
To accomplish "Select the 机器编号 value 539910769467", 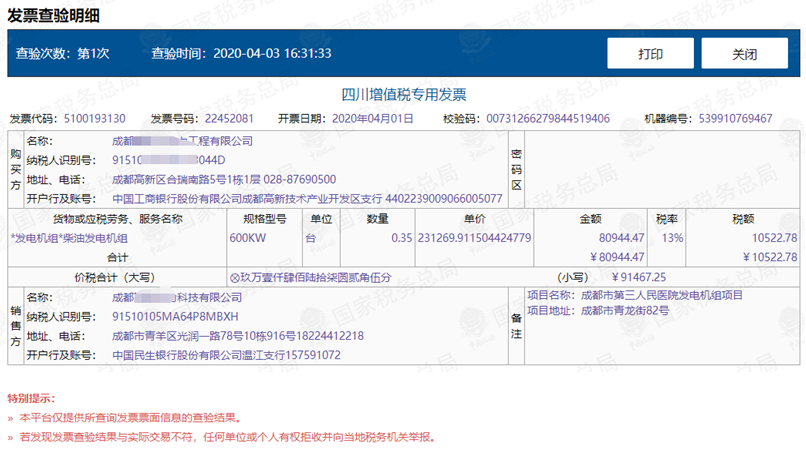I will click(732, 119).
